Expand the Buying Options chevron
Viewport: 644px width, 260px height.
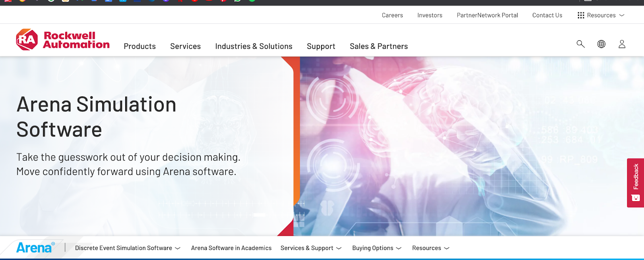coord(399,248)
